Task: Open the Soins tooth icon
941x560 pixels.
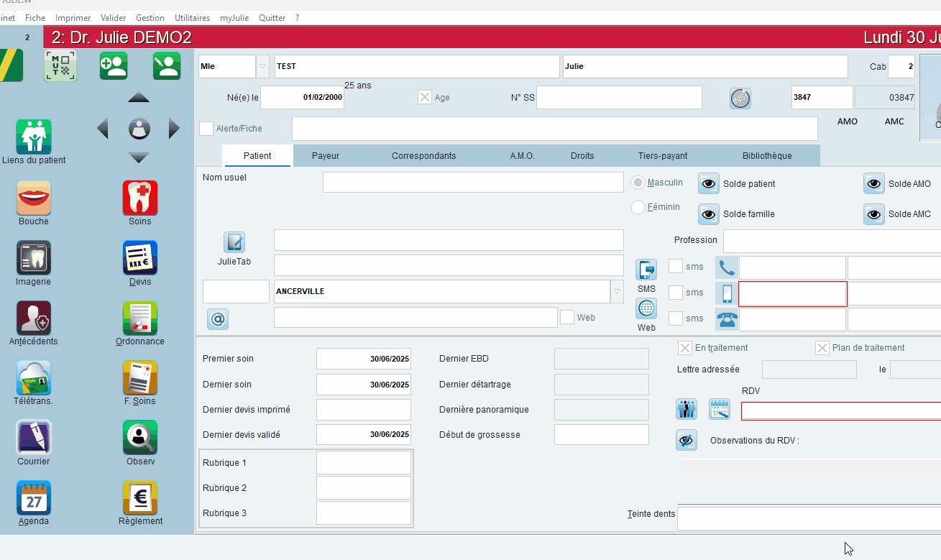Action: coord(140,198)
